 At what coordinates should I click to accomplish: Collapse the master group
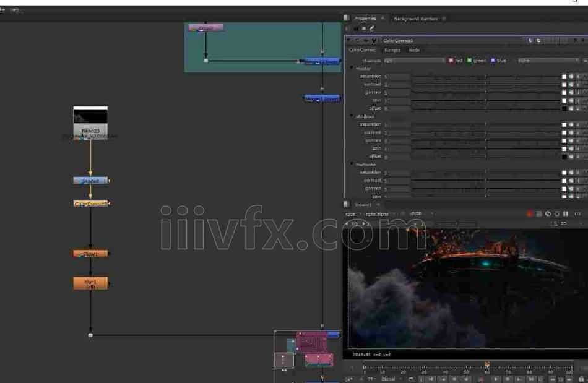[352, 68]
